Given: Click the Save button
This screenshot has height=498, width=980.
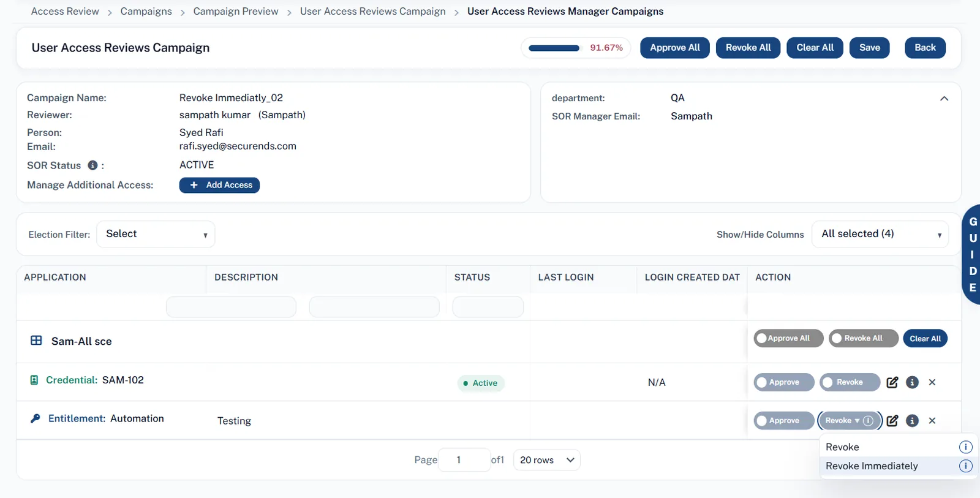Looking at the screenshot, I should 869,48.
